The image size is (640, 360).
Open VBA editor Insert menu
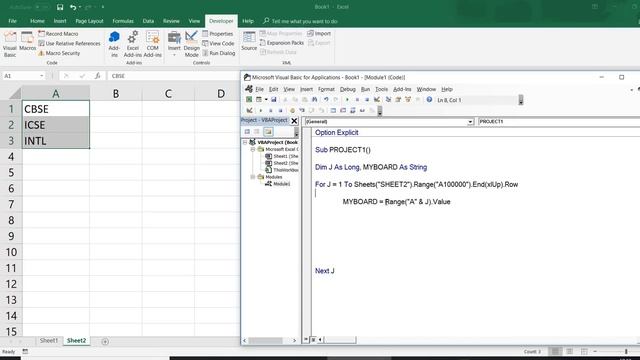tap(306, 89)
